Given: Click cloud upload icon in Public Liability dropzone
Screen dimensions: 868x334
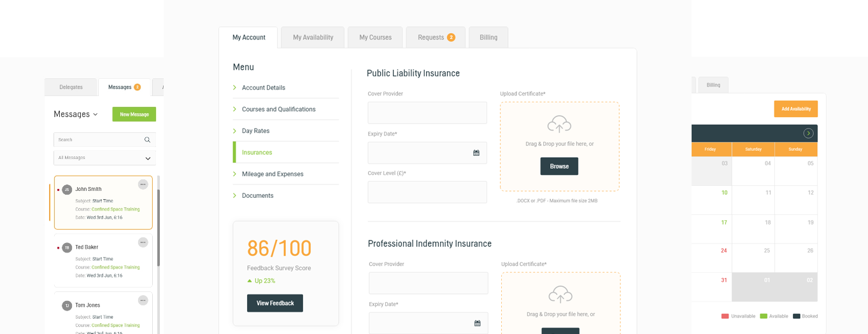Looking at the screenshot, I should (x=559, y=124).
